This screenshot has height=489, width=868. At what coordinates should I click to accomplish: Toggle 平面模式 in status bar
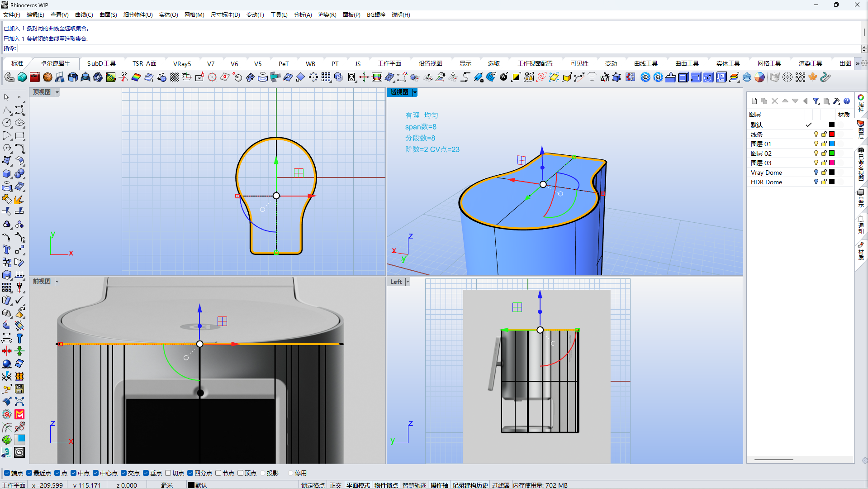tap(358, 485)
